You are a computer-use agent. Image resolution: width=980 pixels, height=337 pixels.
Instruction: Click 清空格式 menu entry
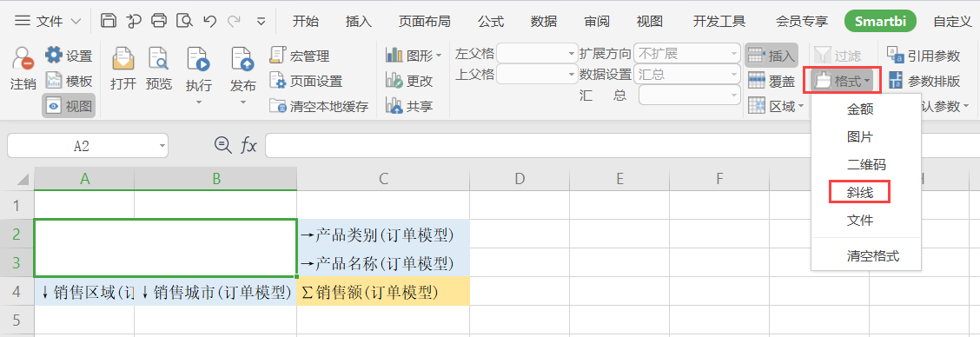click(x=873, y=255)
